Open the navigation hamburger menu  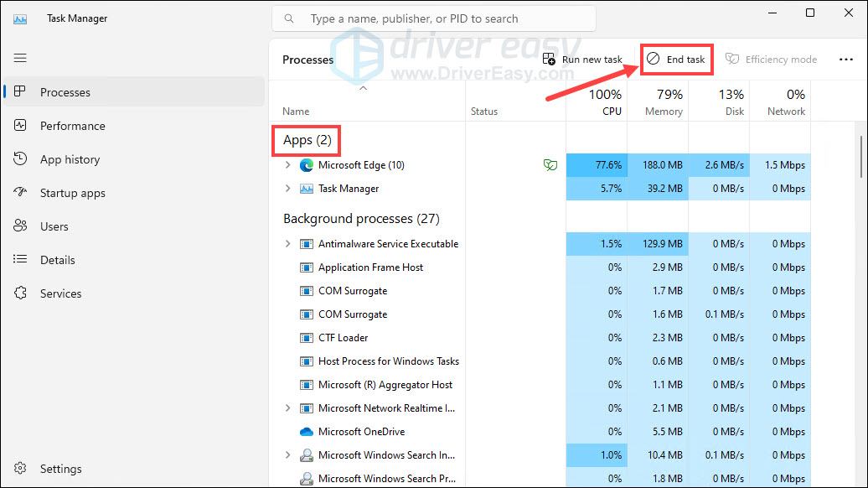tap(20, 58)
